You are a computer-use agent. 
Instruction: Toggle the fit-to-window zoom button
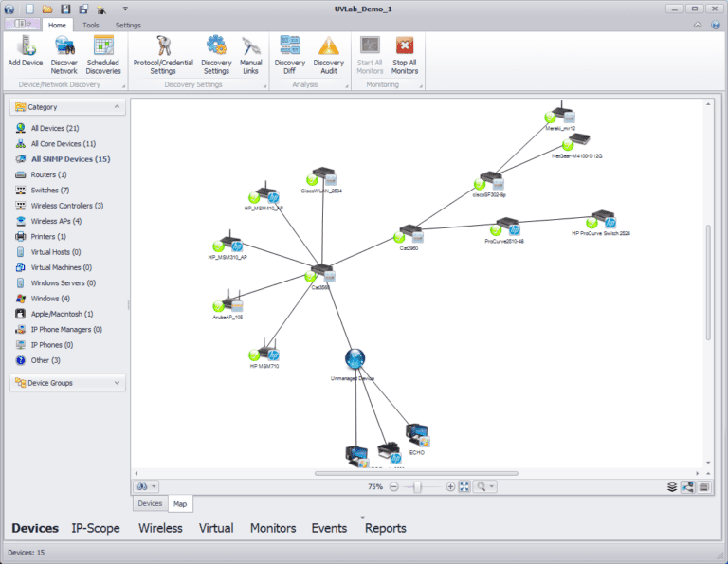464,486
